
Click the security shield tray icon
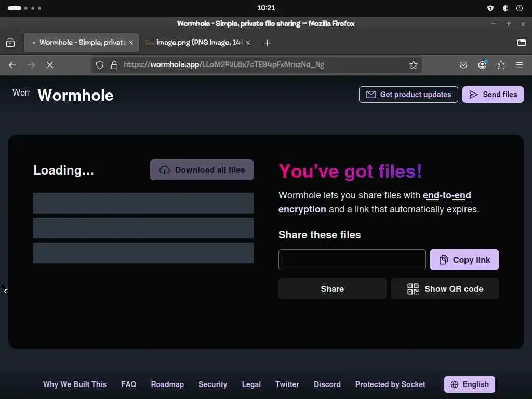click(490, 8)
